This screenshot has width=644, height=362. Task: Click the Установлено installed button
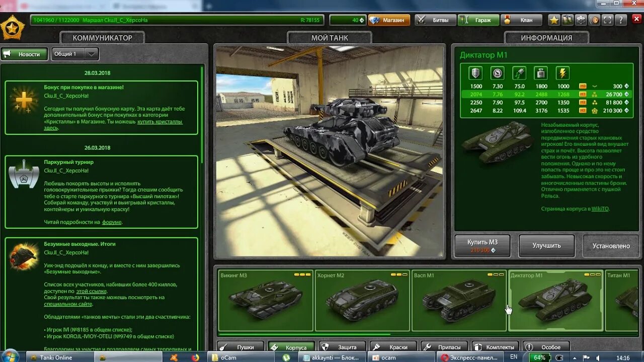pos(611,246)
